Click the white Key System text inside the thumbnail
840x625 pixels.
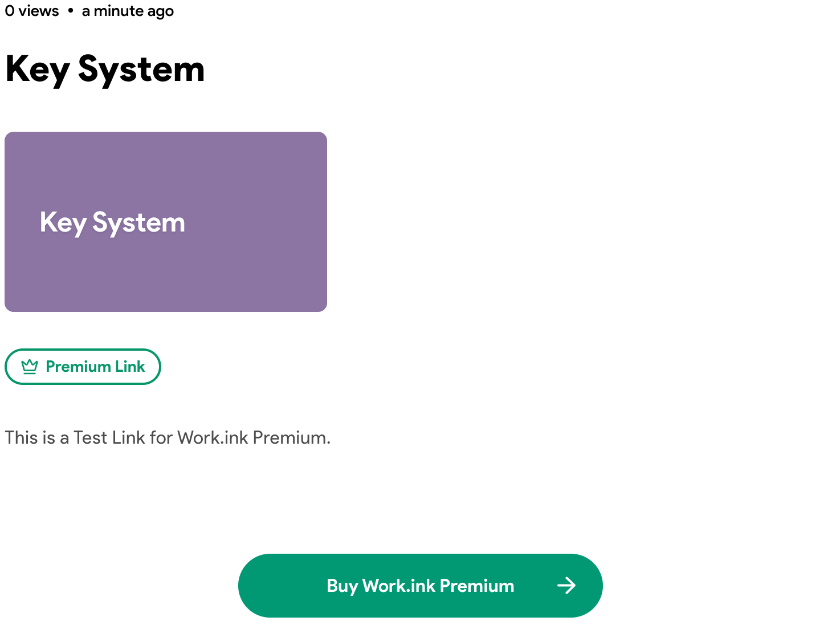coord(112,223)
